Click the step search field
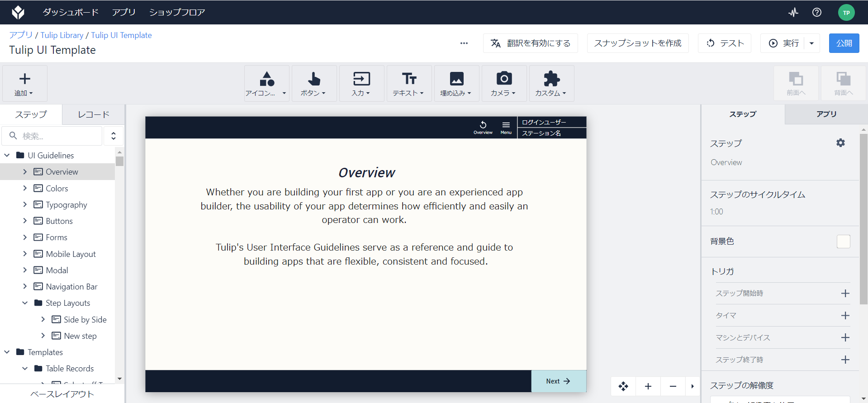 click(x=52, y=136)
